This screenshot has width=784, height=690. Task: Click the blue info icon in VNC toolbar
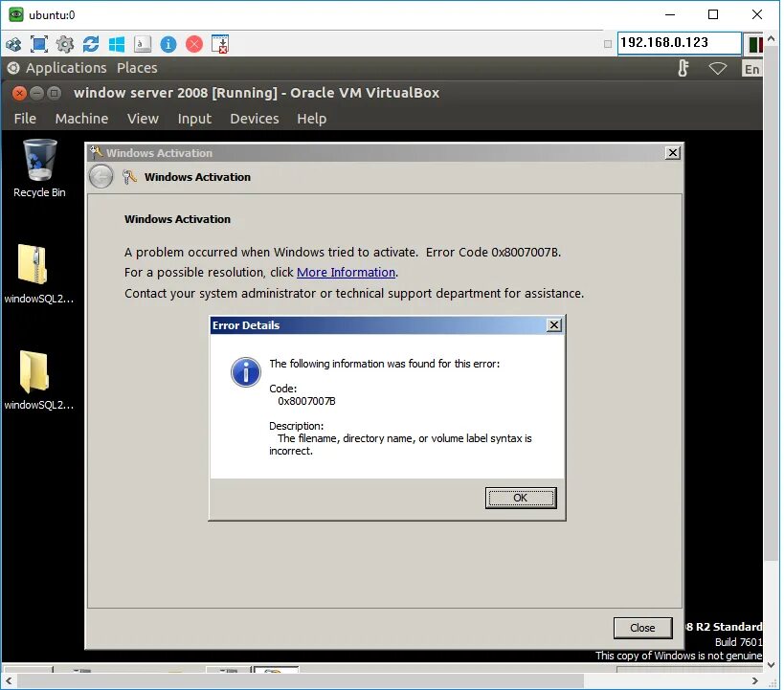(x=169, y=44)
